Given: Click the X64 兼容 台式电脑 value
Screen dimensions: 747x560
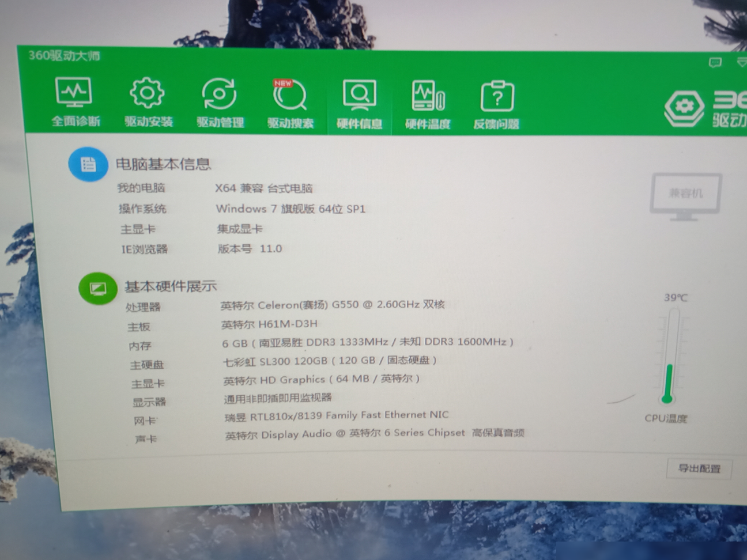Looking at the screenshot, I should 264,188.
